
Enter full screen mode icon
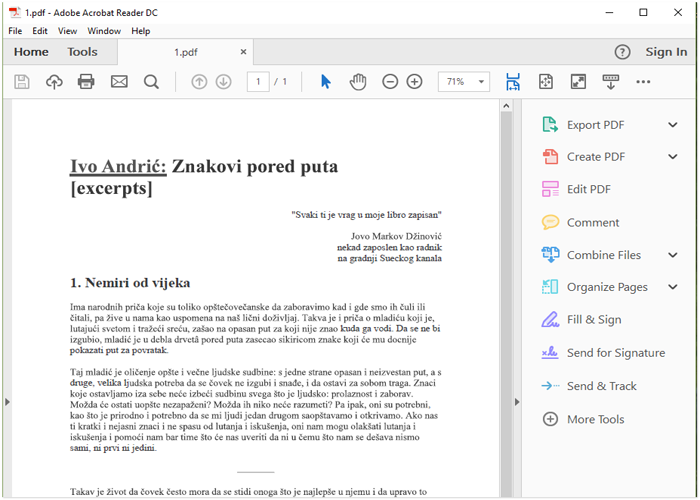pos(578,82)
